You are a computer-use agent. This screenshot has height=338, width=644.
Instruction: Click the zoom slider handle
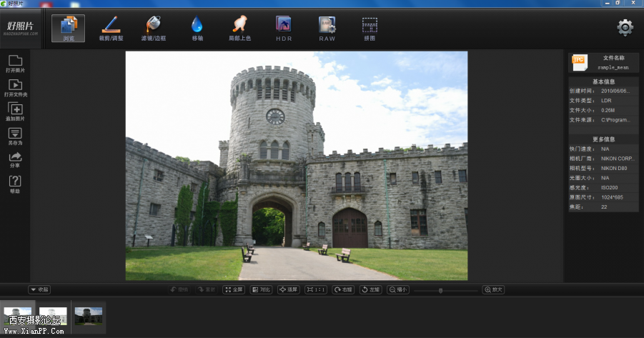click(440, 290)
